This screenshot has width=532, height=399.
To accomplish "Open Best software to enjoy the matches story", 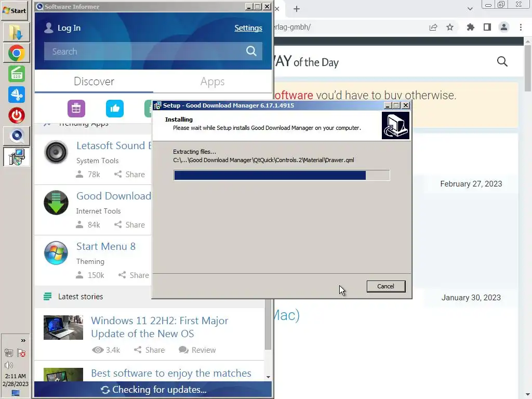I will pos(171,373).
